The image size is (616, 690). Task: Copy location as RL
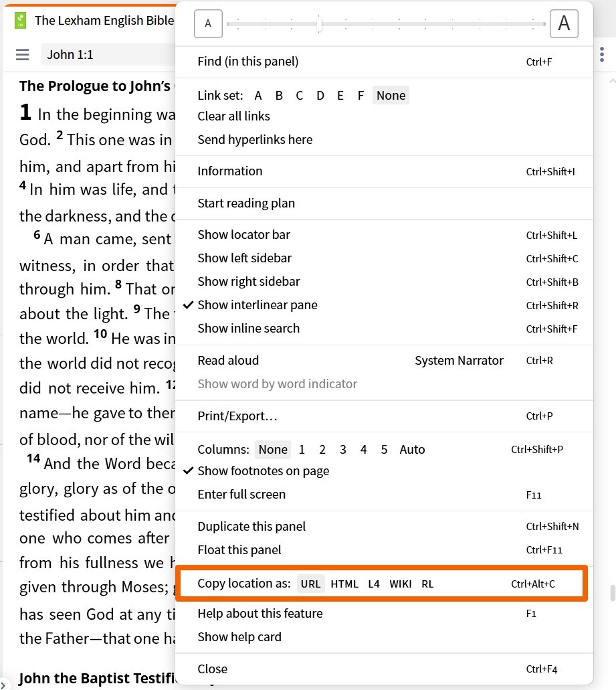point(427,584)
